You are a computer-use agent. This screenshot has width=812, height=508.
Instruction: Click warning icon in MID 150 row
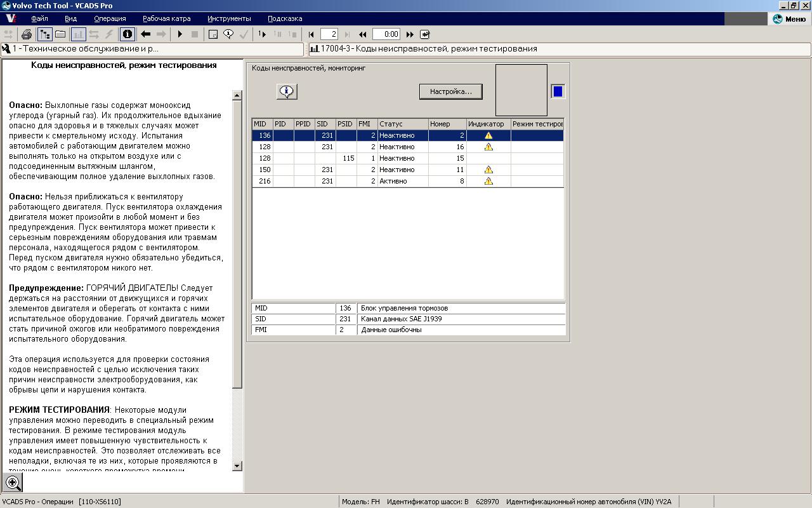(488, 170)
